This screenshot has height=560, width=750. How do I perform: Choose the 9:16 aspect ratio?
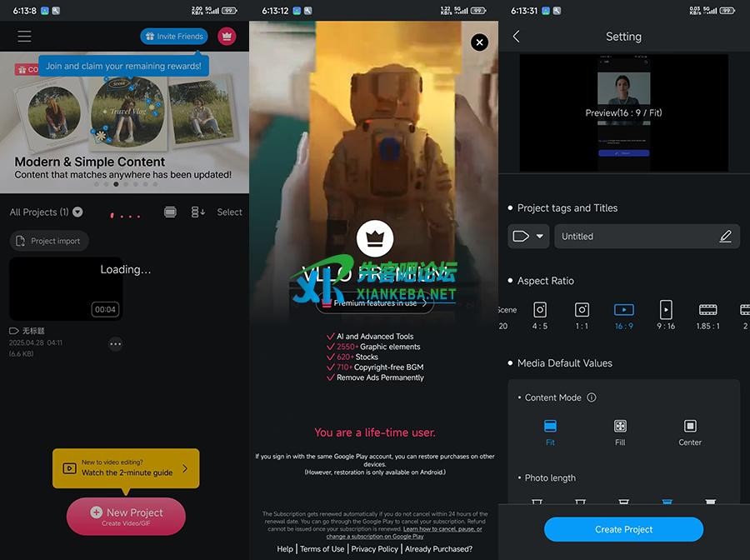tap(666, 315)
